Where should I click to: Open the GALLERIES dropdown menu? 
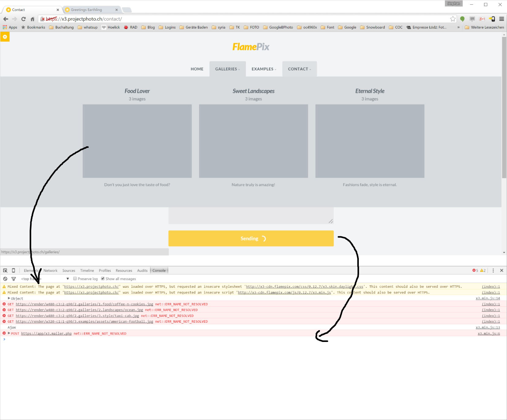point(227,69)
